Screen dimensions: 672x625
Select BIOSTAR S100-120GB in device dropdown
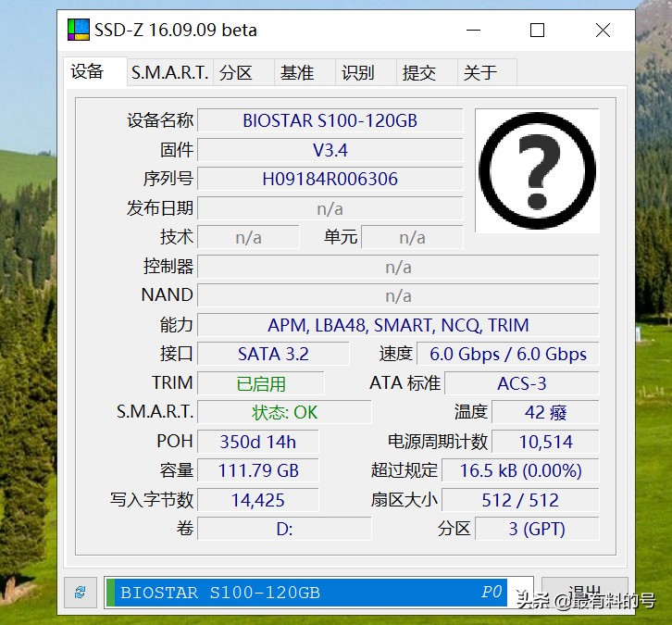(319, 593)
